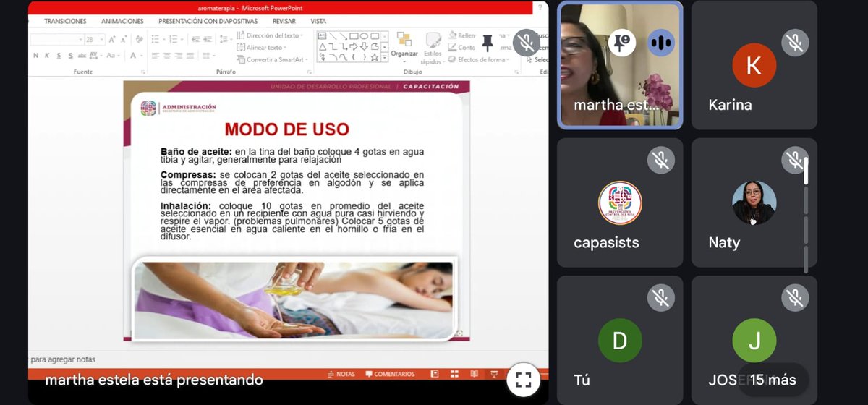Toggle underline (S) formatting
868x405 pixels.
pyautogui.click(x=59, y=56)
